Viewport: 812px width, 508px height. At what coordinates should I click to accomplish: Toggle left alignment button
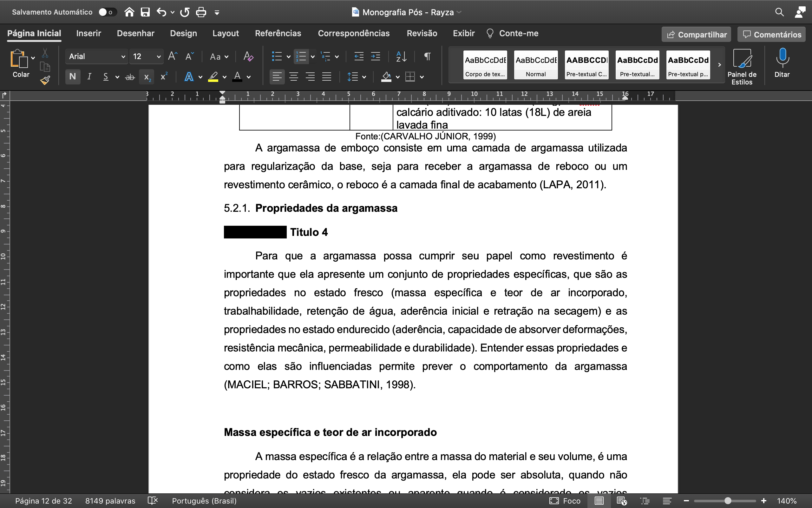[x=277, y=77]
